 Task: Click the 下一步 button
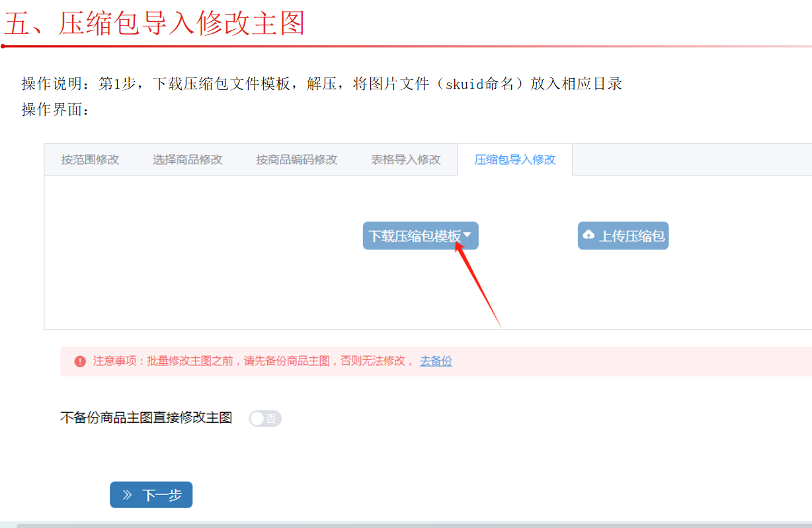tap(151, 495)
